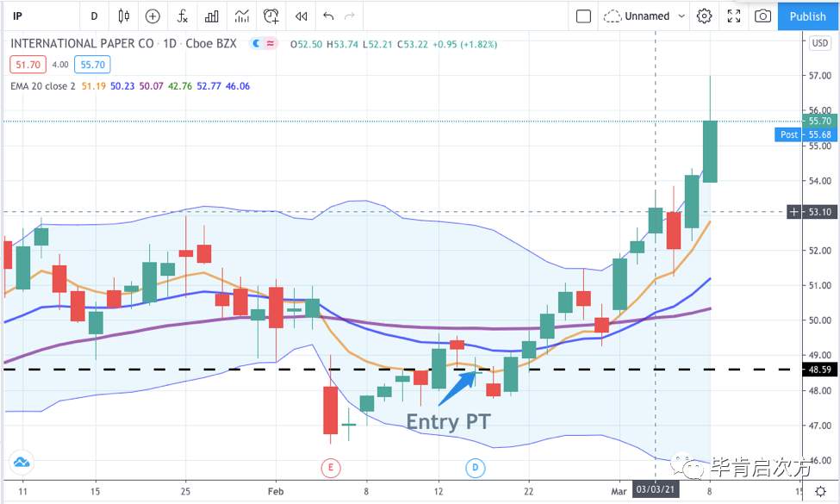Click the D dividend marker

point(476,468)
